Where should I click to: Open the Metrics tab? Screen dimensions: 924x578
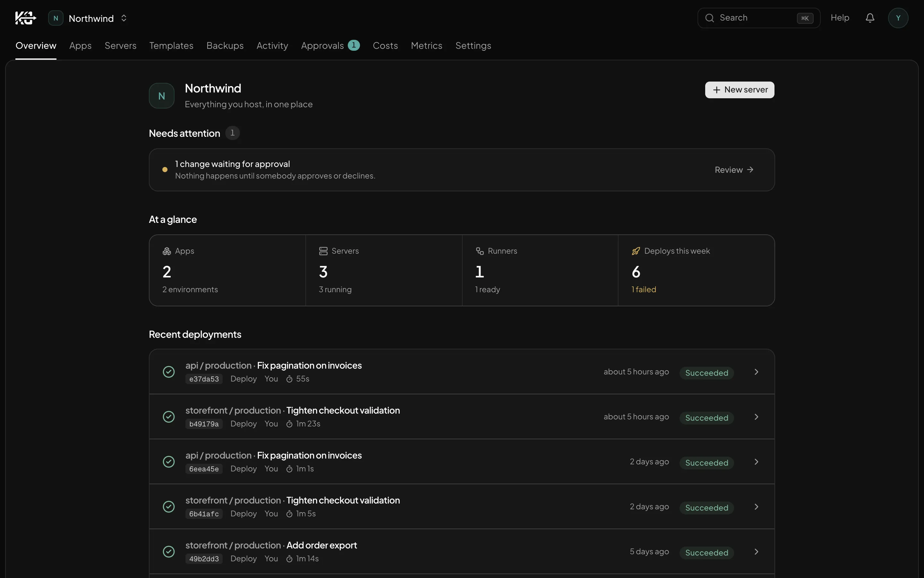coord(426,46)
